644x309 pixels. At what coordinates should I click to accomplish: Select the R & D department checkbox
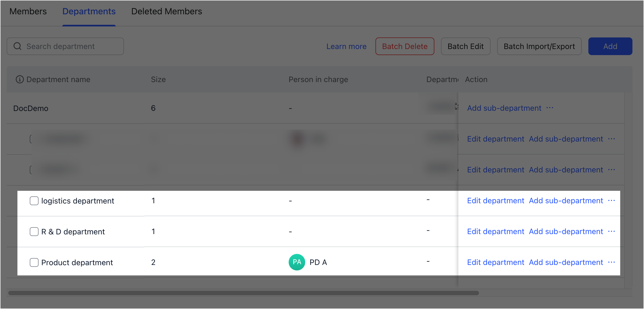pyautogui.click(x=34, y=232)
